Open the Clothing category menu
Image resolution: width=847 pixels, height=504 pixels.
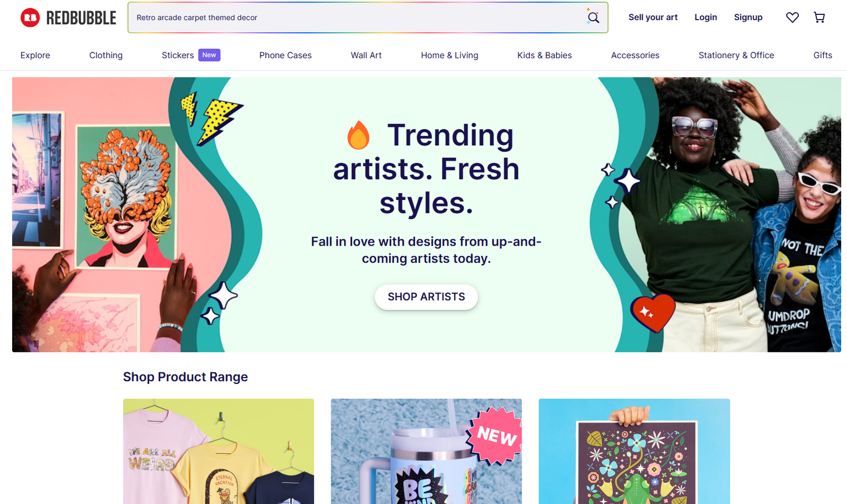coord(106,55)
